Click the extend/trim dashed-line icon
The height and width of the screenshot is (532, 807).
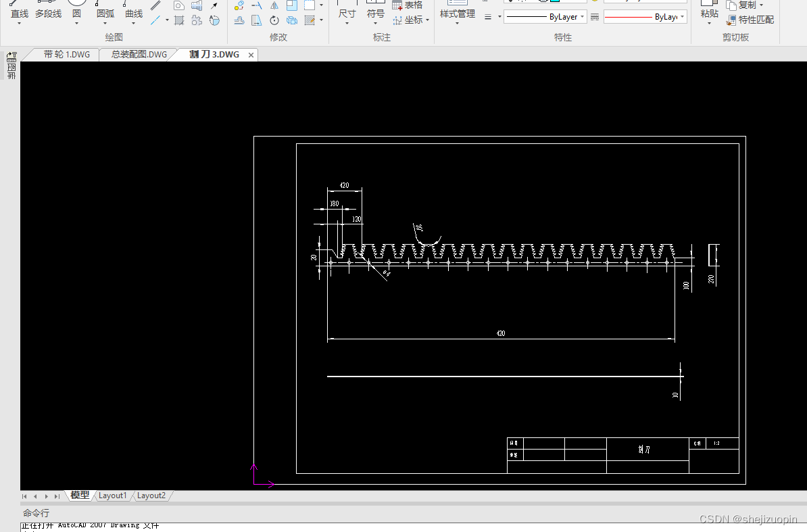[256, 5]
